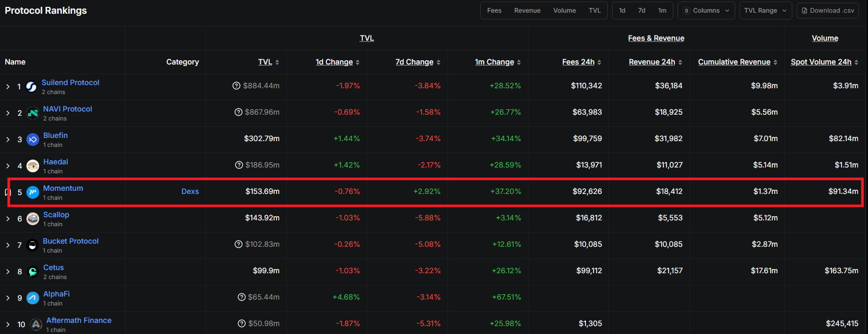The image size is (868, 334).
Task: Expand the Scallop row chevron
Action: point(8,219)
